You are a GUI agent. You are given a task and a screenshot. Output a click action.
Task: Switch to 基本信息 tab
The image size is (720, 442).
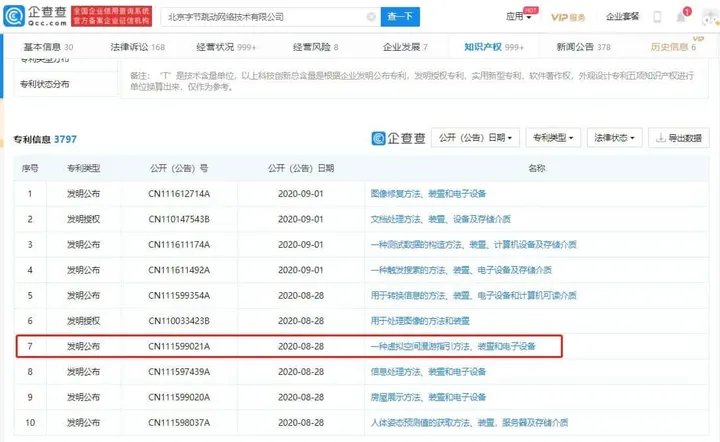[48, 47]
